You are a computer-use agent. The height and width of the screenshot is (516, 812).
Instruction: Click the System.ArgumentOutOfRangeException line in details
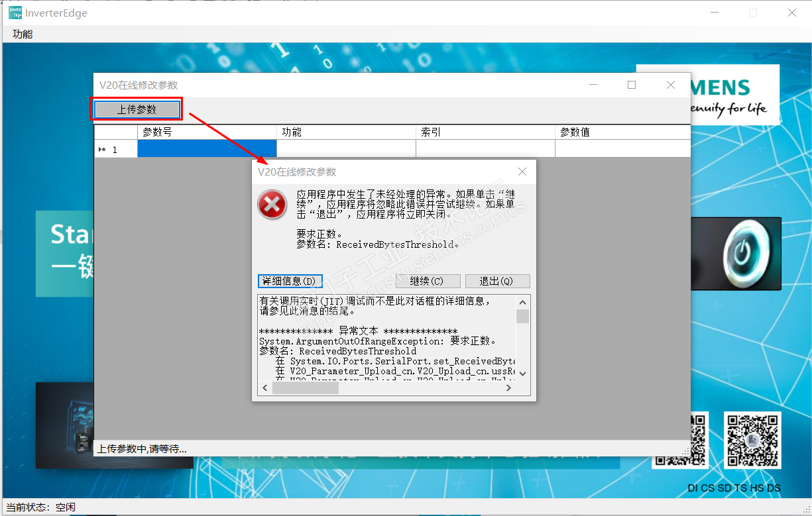[378, 341]
